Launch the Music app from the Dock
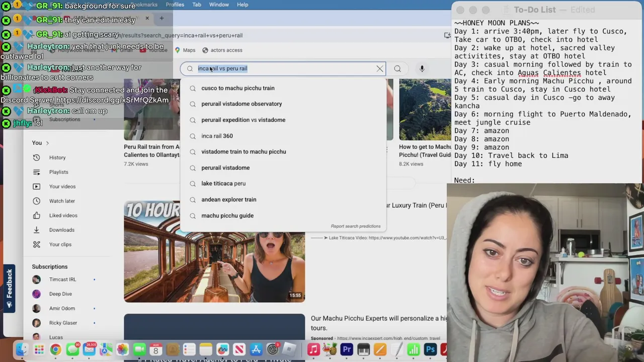Image resolution: width=644 pixels, height=362 pixels. pos(313,349)
